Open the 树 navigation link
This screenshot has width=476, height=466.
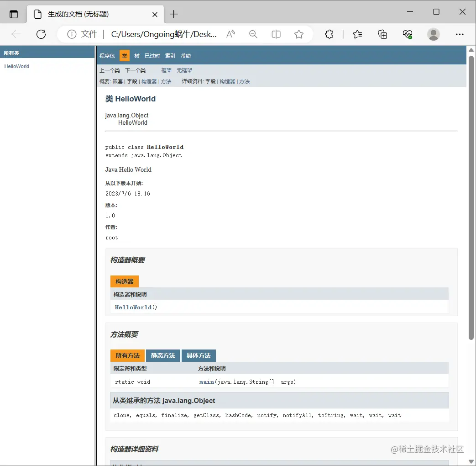(137, 56)
